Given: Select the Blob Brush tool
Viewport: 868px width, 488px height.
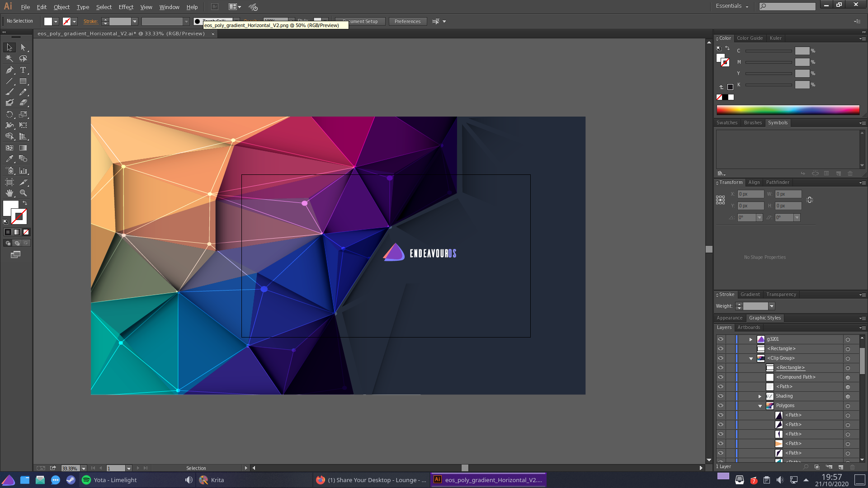Looking at the screenshot, I should [x=9, y=103].
